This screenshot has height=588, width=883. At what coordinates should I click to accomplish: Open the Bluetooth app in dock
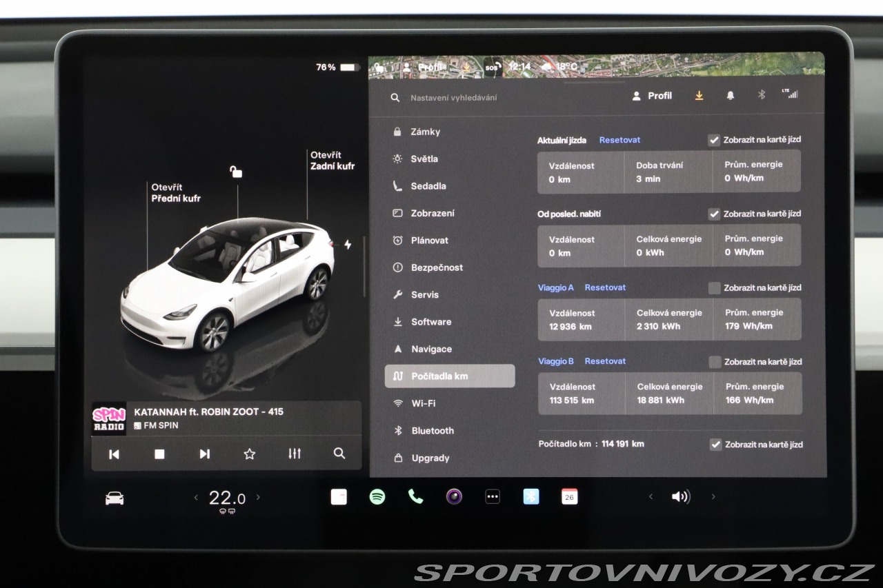click(x=531, y=496)
